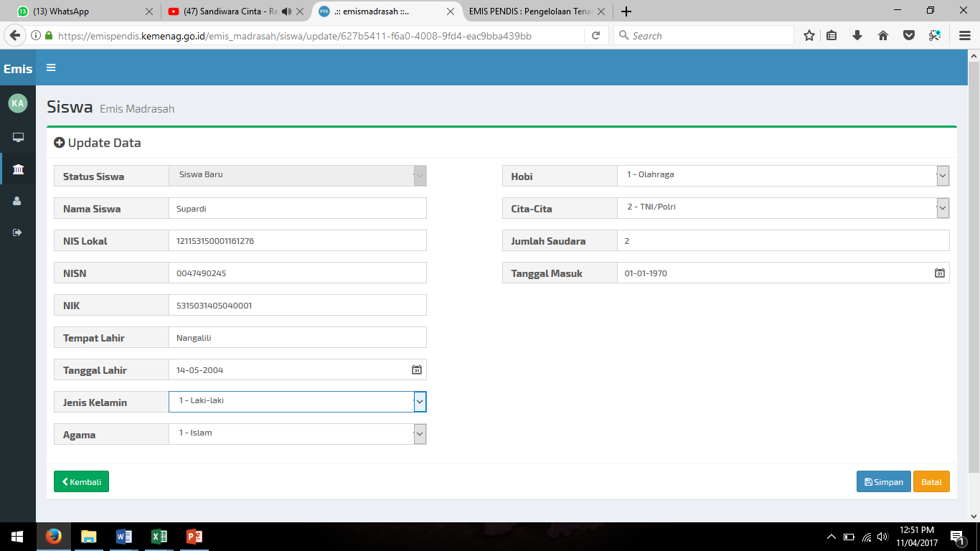Open the Jenis Kelamin dropdown
Viewport: 980px width, 551px height.
click(298, 402)
